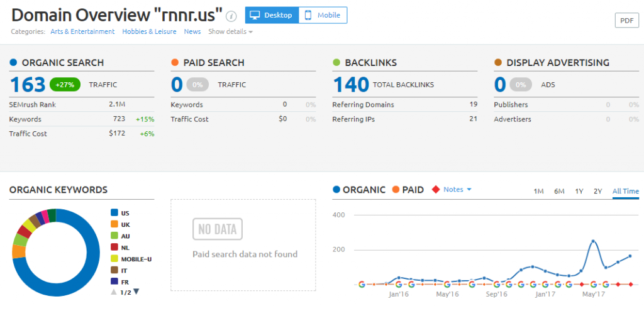The width and height of the screenshot is (644, 311).
Task: Click the next page arrow in the keywords legend
Action: pyautogui.click(x=136, y=291)
